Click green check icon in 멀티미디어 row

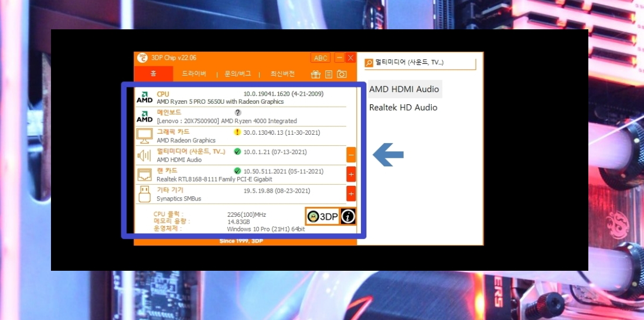[x=237, y=152]
